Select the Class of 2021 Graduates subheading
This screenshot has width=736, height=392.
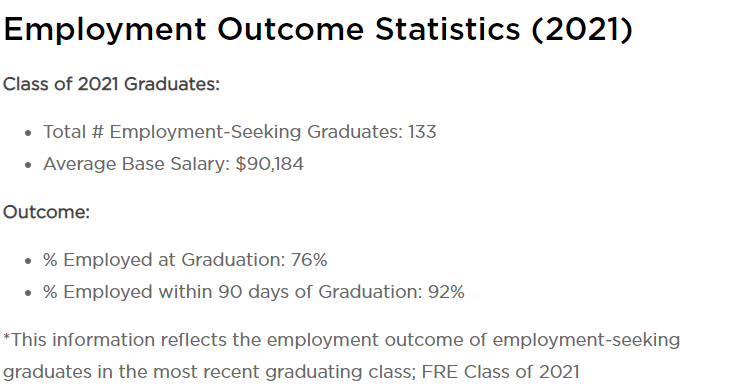[111, 85]
